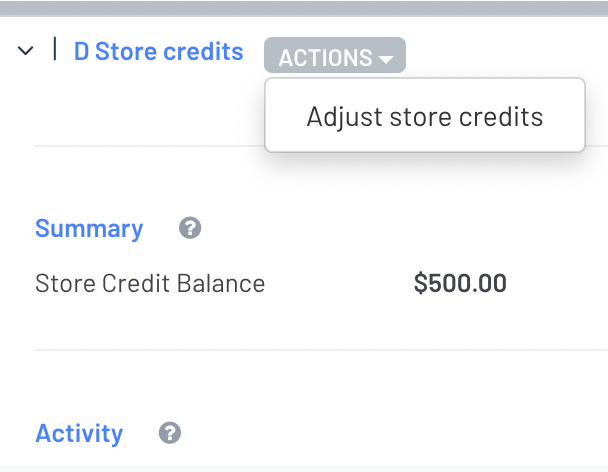This screenshot has height=472, width=608.
Task: Collapse the Store credits section chevron
Action: [26, 50]
